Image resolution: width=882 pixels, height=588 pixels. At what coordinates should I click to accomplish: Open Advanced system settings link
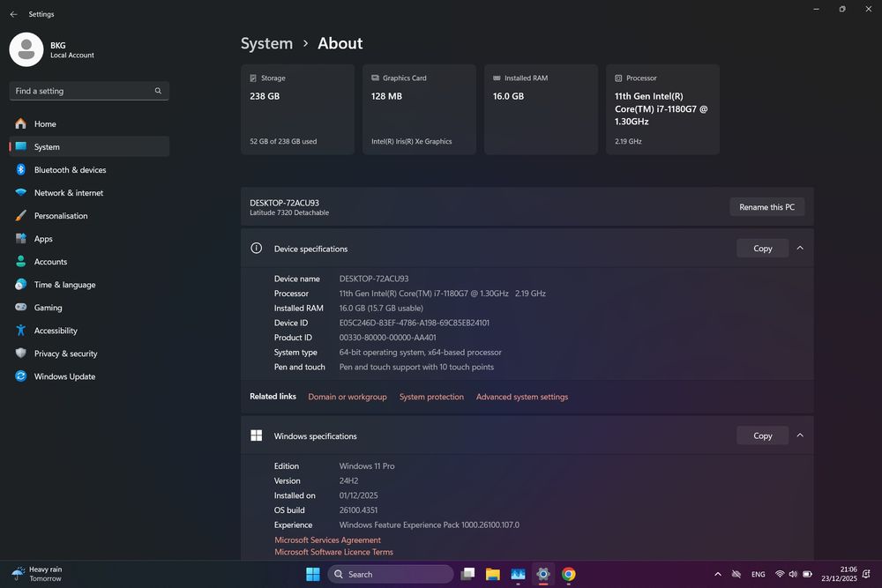pos(522,397)
